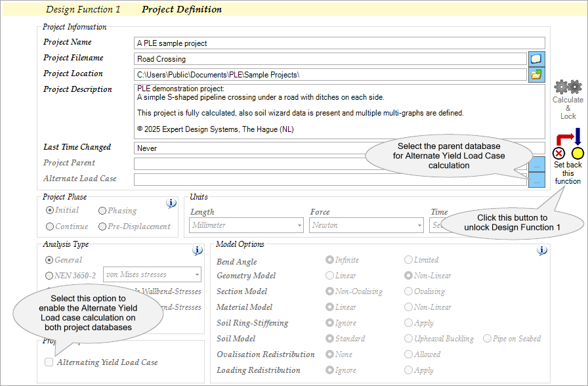Image resolution: width=588 pixels, height=386 pixels.
Task: Select Upheaval Buckling soil model
Action: pos(409,339)
